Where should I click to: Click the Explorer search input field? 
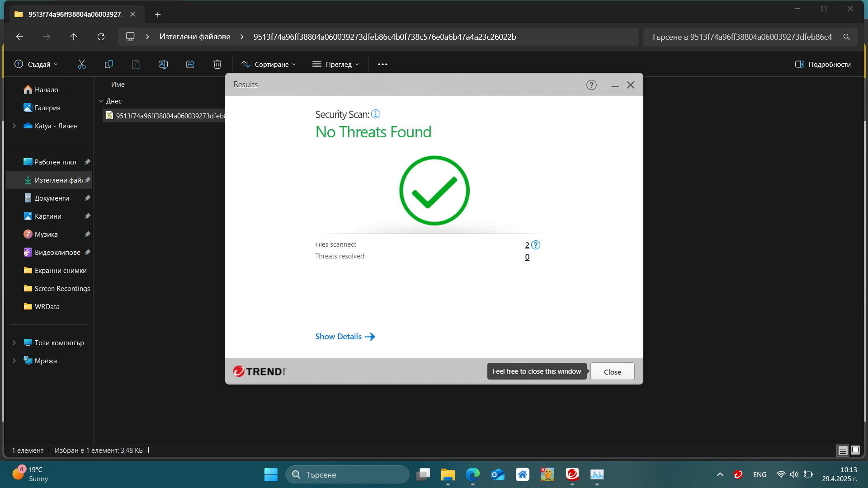click(741, 37)
